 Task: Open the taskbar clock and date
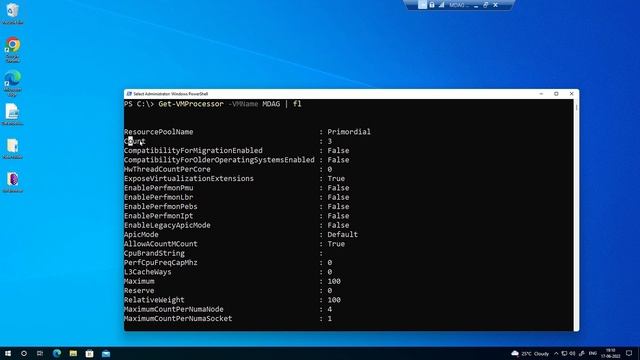[611, 353]
